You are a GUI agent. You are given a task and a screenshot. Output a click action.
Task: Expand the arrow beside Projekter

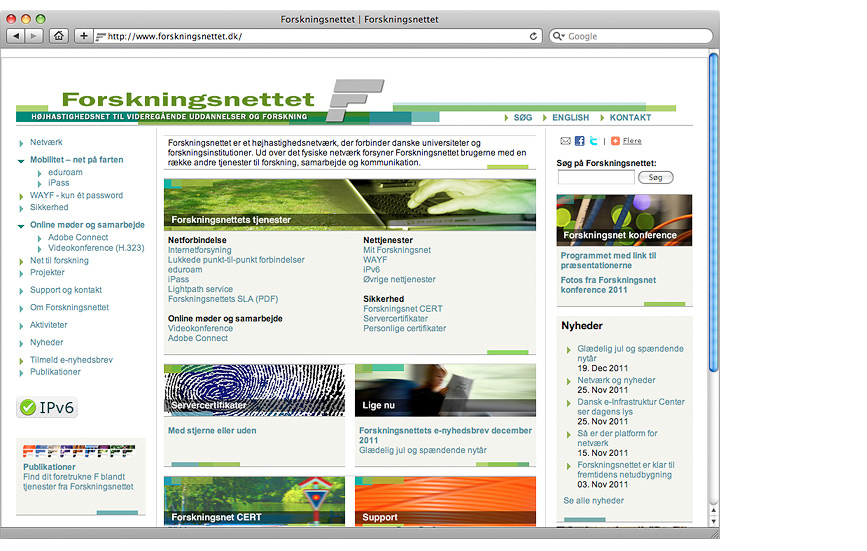21,273
